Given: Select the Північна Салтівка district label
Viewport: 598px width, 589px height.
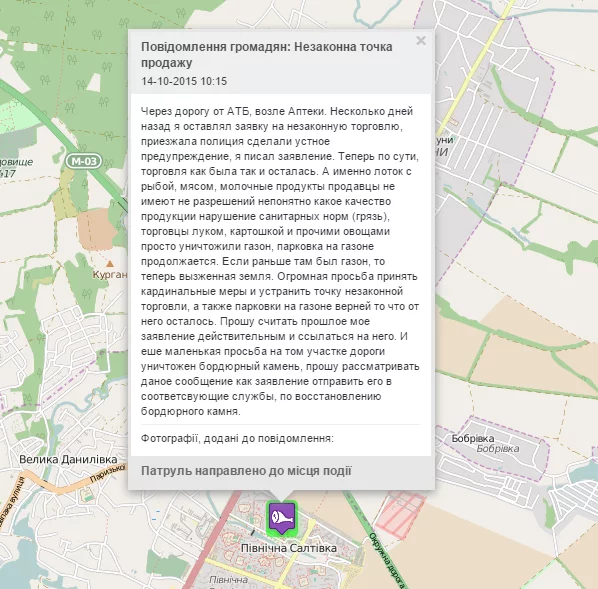Looking at the screenshot, I should (x=289, y=548).
